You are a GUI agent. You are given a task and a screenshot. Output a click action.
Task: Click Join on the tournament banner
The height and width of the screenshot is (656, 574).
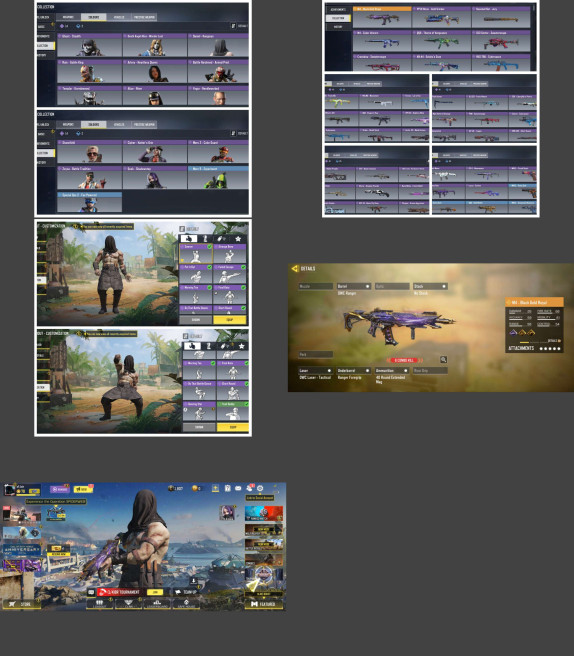pos(155,592)
